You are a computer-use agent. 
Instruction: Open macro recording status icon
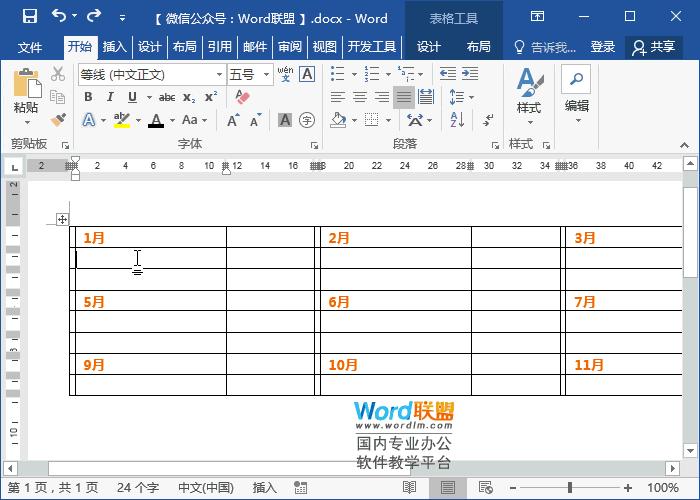(x=300, y=488)
